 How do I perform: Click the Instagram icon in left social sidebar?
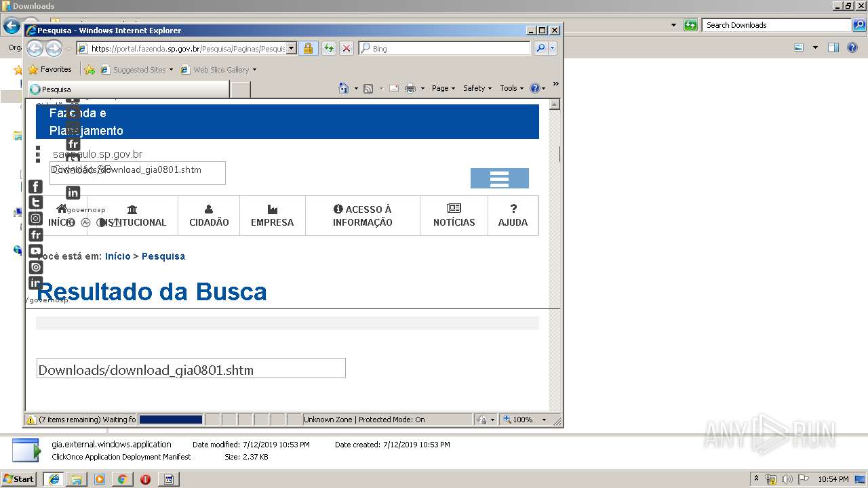click(x=36, y=218)
